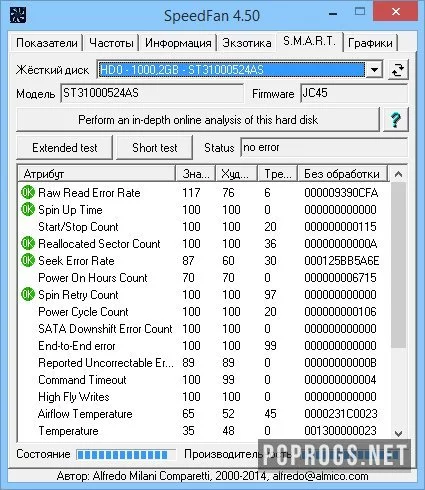The height and width of the screenshot is (490, 425).
Task: Click the Состояние health progress bar
Action: (126, 454)
